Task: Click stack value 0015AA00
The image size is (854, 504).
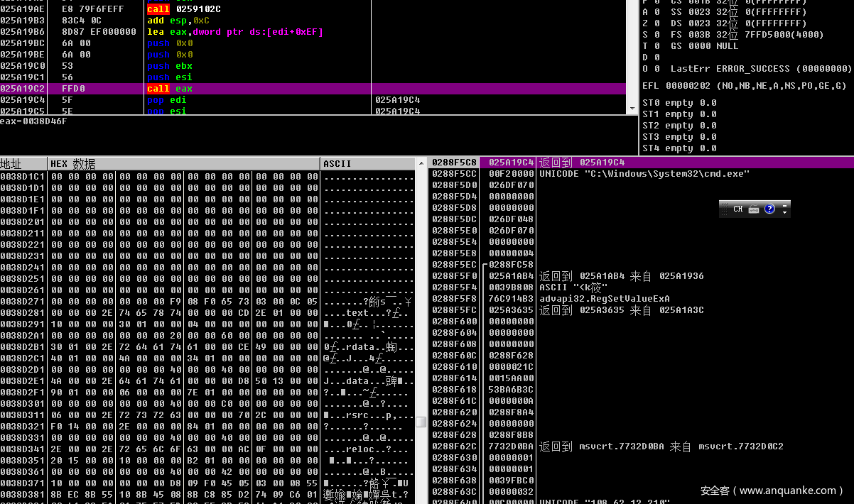Action: coord(511,378)
